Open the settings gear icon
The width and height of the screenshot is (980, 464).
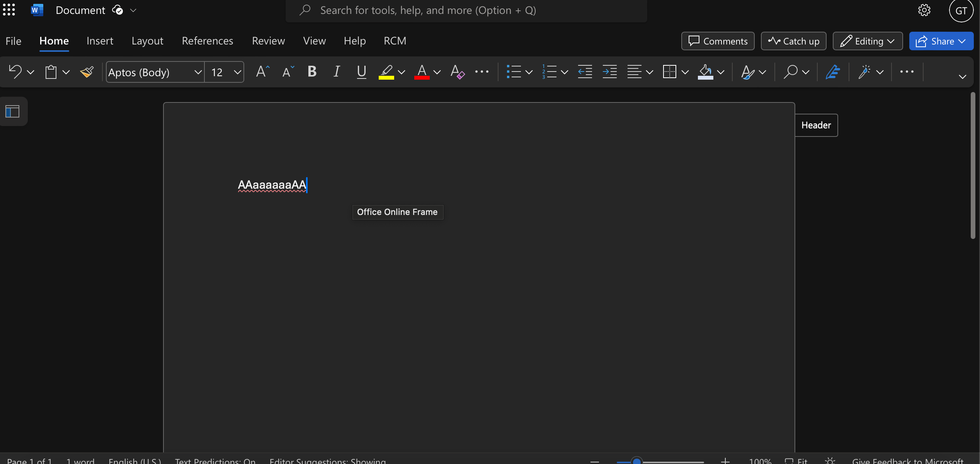coord(924,10)
